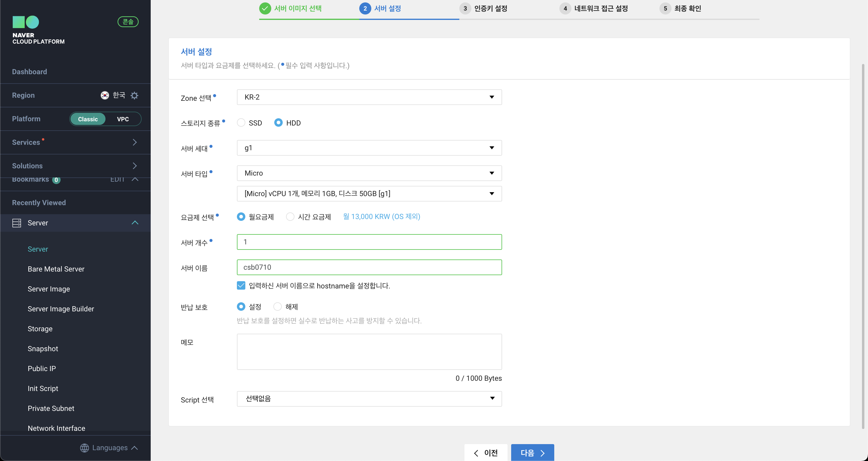868x461 pixels.
Task: Click the 메모 text area
Action: (x=369, y=352)
